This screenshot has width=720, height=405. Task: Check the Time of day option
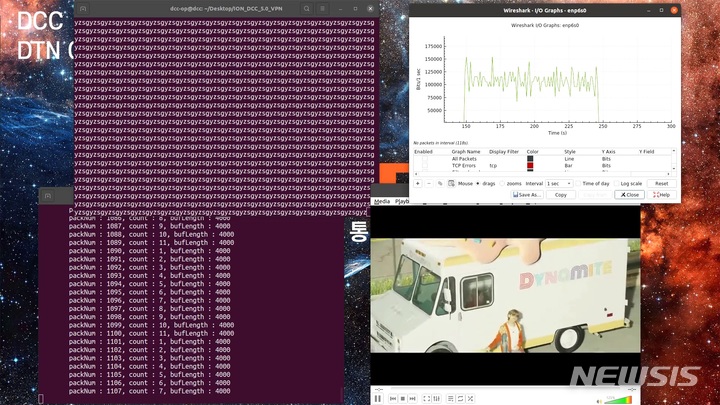(579, 184)
